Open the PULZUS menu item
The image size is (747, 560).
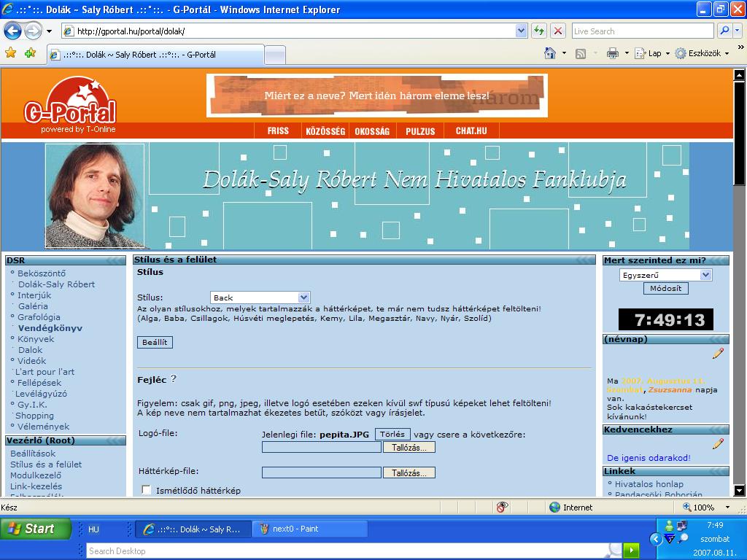point(420,131)
